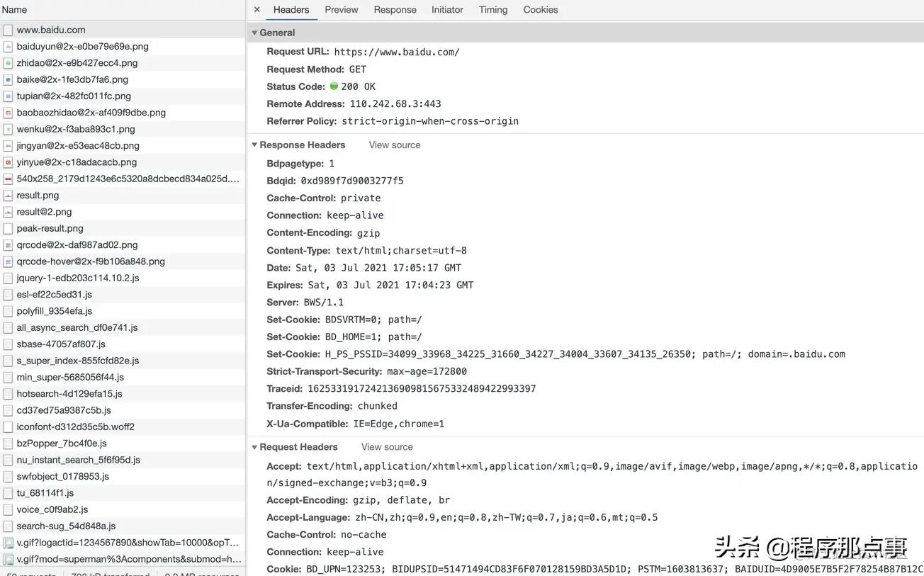Collapse the Request Headers section
The width and height of the screenshot is (924, 576).
point(255,446)
